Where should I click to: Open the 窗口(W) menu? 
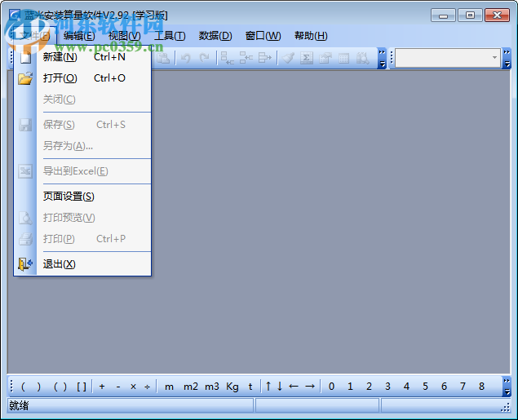pos(263,36)
